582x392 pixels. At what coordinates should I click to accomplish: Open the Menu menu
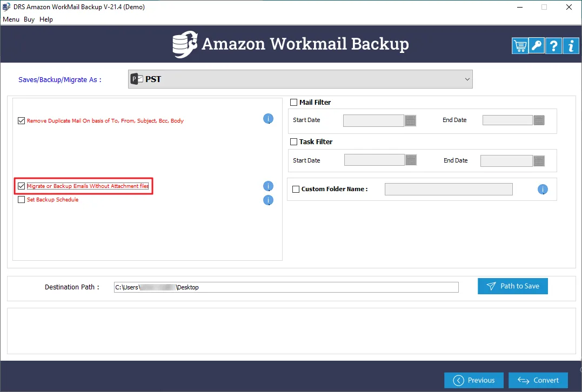click(11, 19)
